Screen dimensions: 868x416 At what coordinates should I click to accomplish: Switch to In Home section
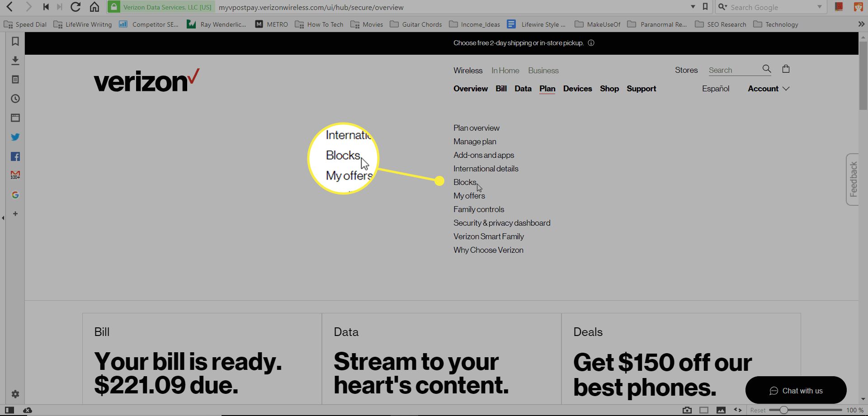click(505, 71)
